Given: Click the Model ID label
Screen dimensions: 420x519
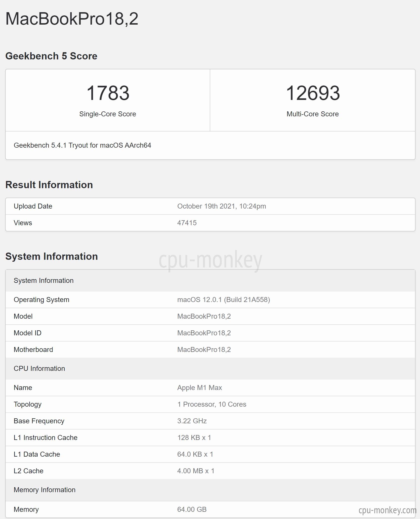Looking at the screenshot, I should [x=27, y=333].
